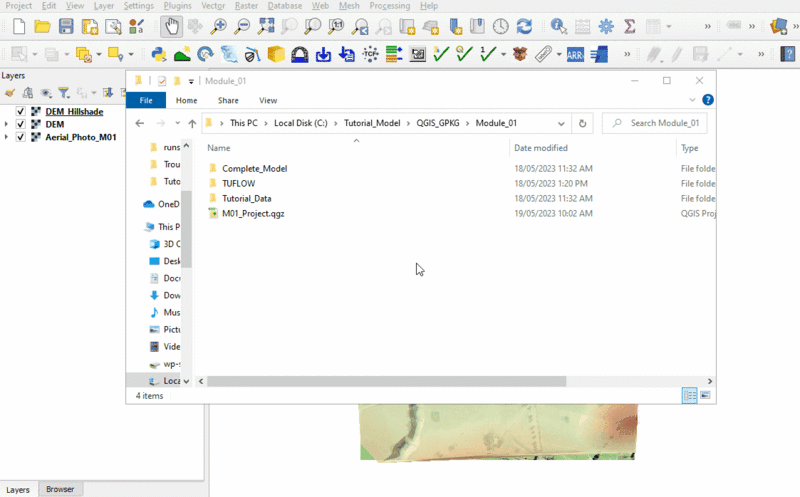This screenshot has height=497, width=800.
Task: Click the Identify Features tool icon
Action: coord(558,26)
